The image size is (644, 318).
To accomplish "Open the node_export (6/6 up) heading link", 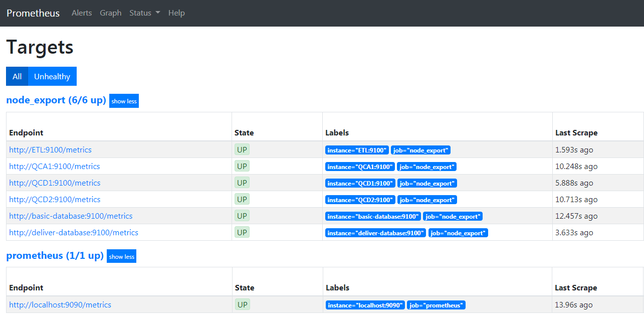I will 56,100.
